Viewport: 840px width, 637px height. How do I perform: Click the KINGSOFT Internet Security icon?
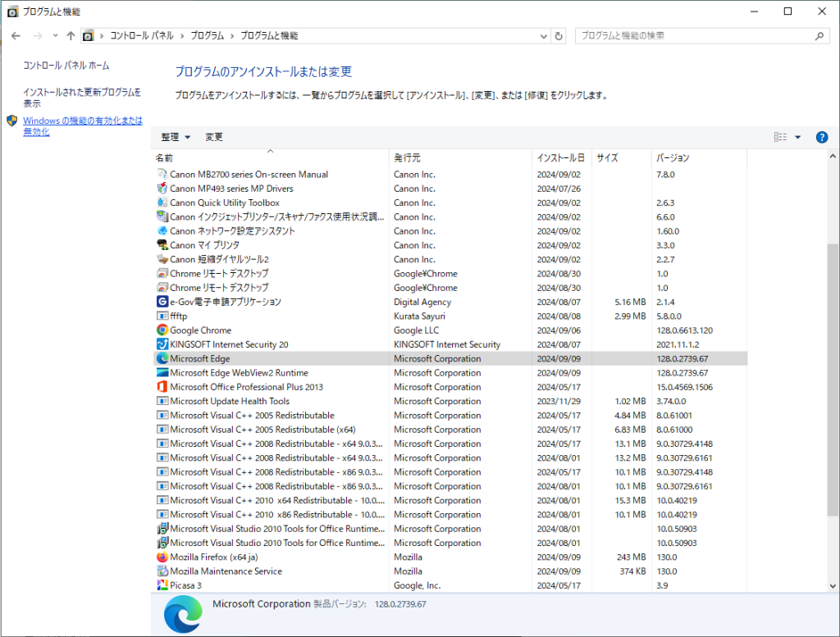click(x=162, y=344)
